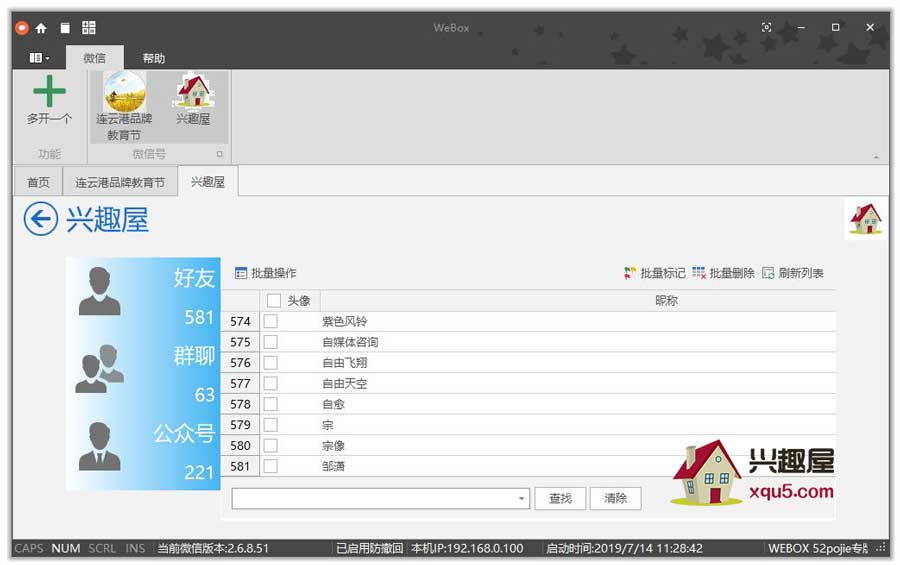Expand the layout dropdown left of 微信 tab

pos(40,58)
